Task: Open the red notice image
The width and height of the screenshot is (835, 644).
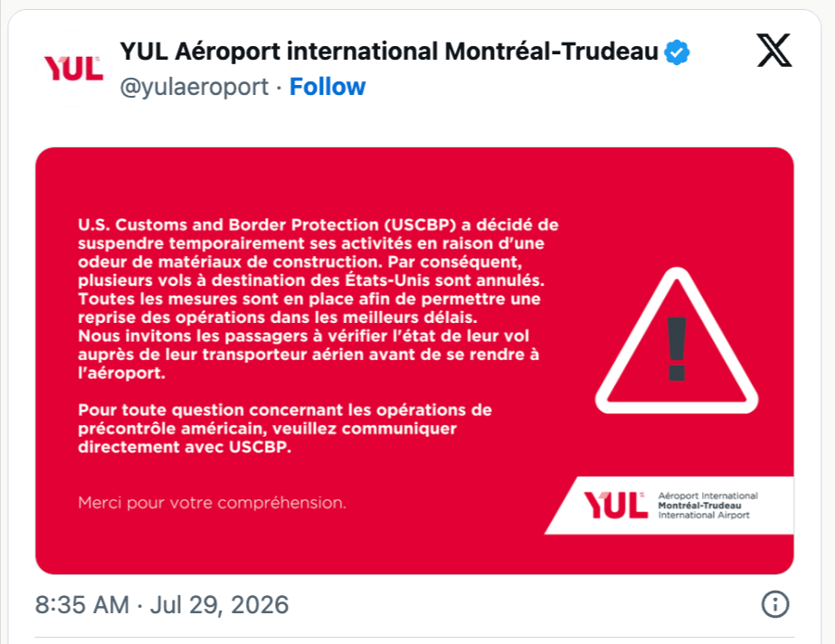Action: (x=414, y=361)
